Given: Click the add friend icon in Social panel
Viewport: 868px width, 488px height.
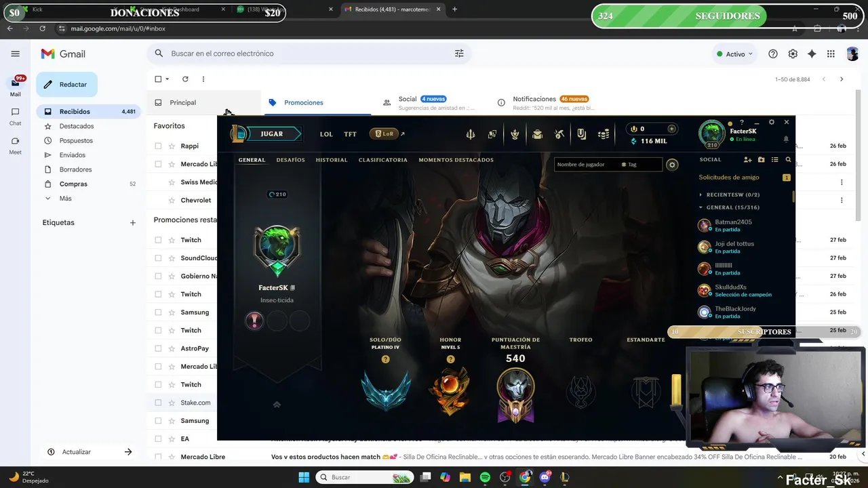Looking at the screenshot, I should pyautogui.click(x=747, y=160).
